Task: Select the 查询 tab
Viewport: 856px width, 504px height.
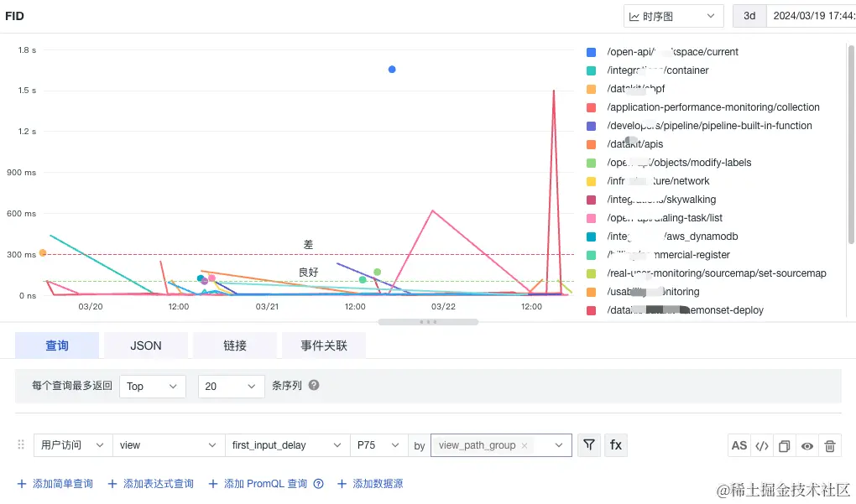Action: click(x=57, y=346)
